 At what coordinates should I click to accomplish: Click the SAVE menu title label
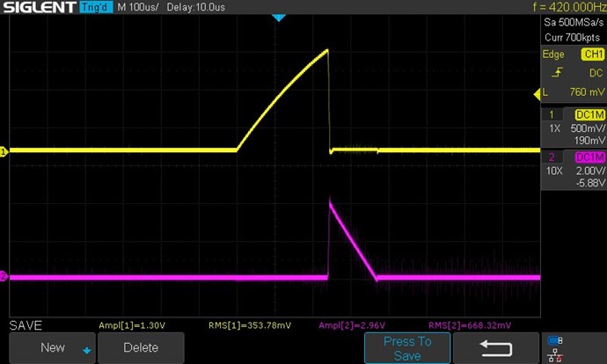pyautogui.click(x=26, y=325)
